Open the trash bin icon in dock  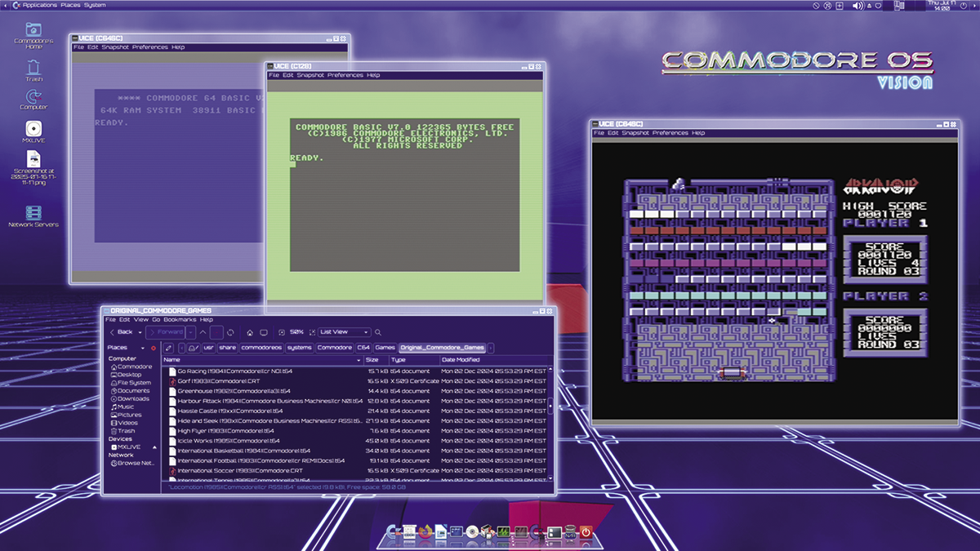pos(568,532)
